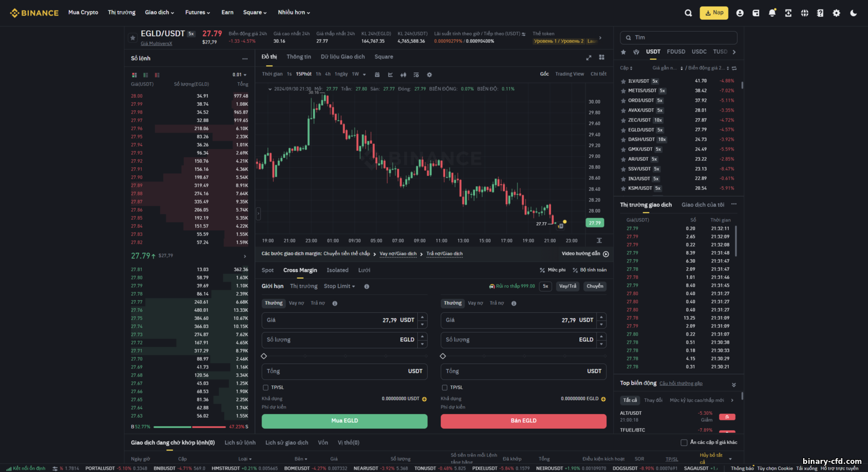
Task: Select 1h chart interval
Action: pos(318,74)
